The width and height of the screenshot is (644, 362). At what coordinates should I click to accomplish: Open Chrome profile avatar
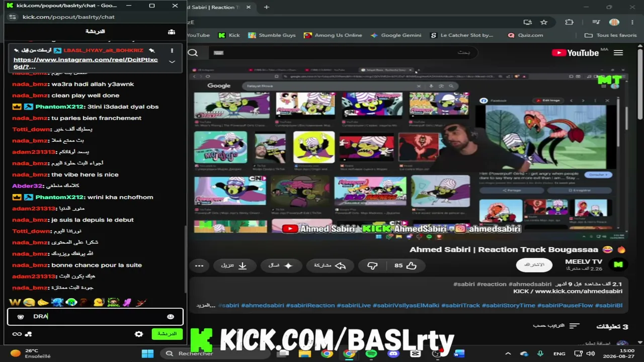[614, 22]
